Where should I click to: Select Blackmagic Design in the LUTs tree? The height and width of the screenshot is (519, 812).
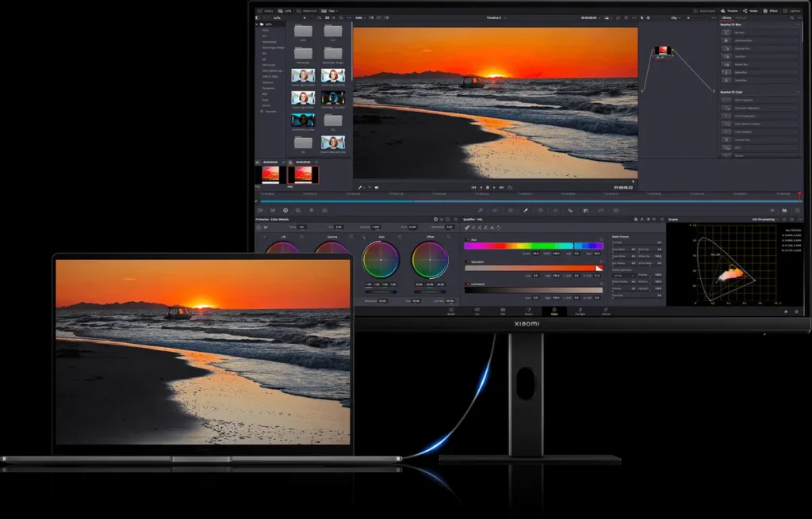[274, 48]
